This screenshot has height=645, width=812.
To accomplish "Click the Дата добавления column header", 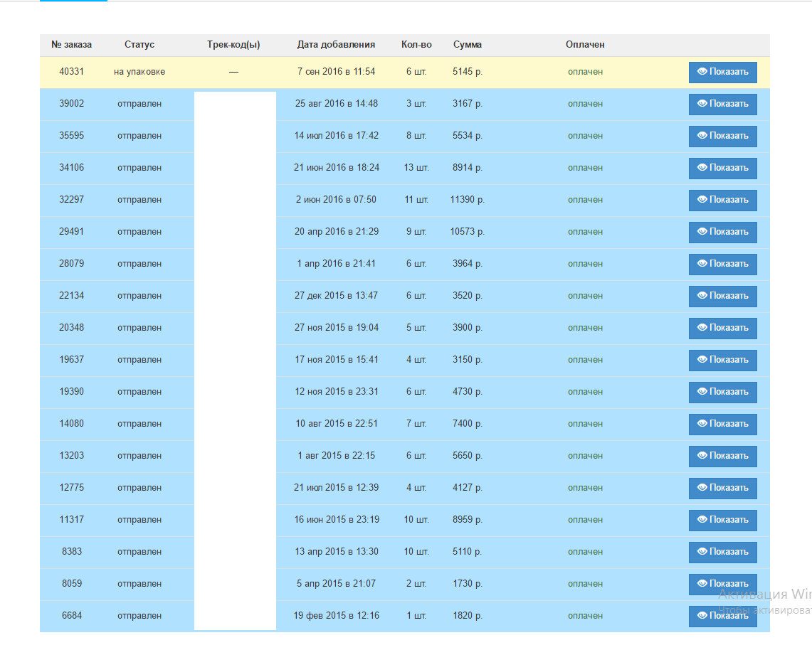I will point(336,45).
